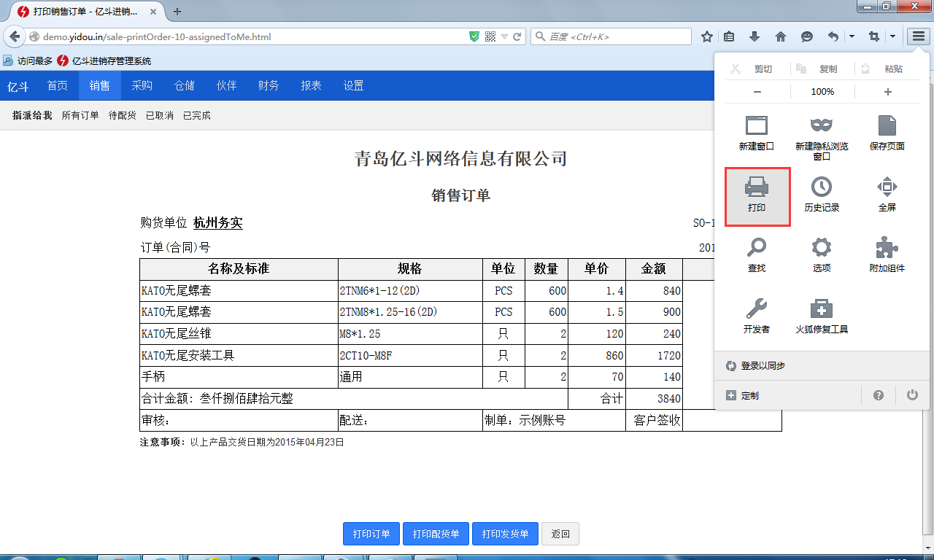Open the dropdown beside the undo arrow icon
934x560 pixels.
[852, 36]
